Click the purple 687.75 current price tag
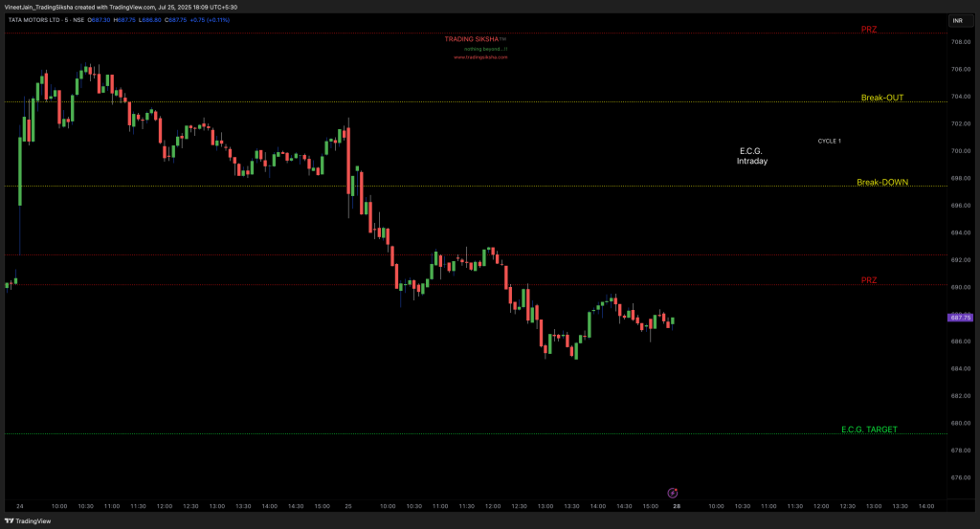 coord(960,318)
